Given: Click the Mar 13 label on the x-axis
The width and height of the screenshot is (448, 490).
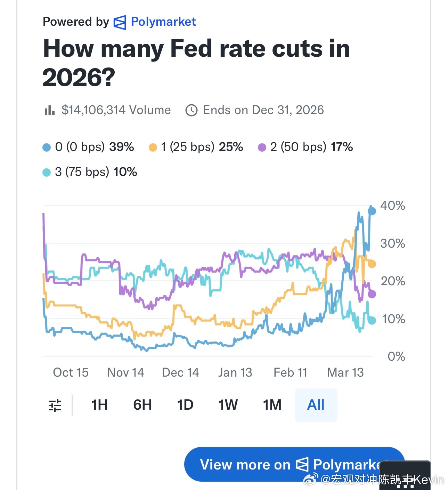Looking at the screenshot, I should click(345, 372).
